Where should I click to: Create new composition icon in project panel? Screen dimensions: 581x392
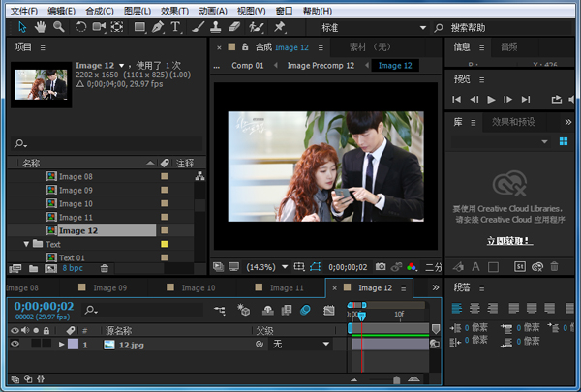(x=50, y=268)
